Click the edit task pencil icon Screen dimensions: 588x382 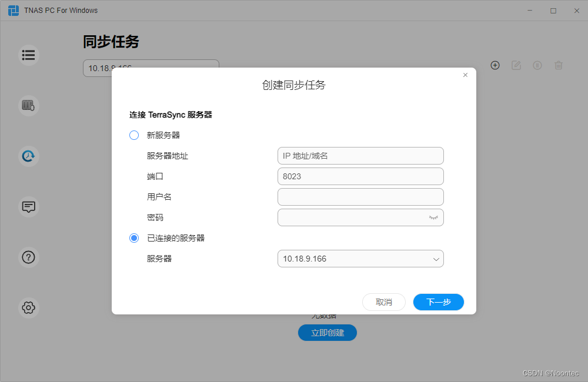[x=516, y=65]
